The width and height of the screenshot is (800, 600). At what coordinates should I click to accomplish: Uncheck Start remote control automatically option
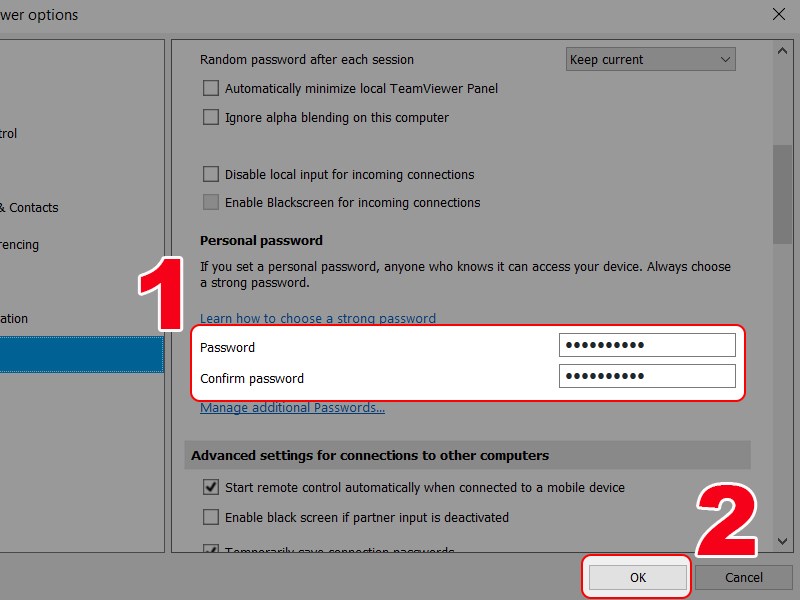pyautogui.click(x=211, y=487)
